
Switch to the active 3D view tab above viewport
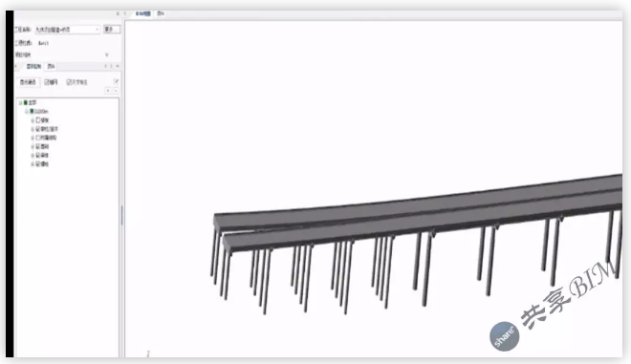[142, 13]
